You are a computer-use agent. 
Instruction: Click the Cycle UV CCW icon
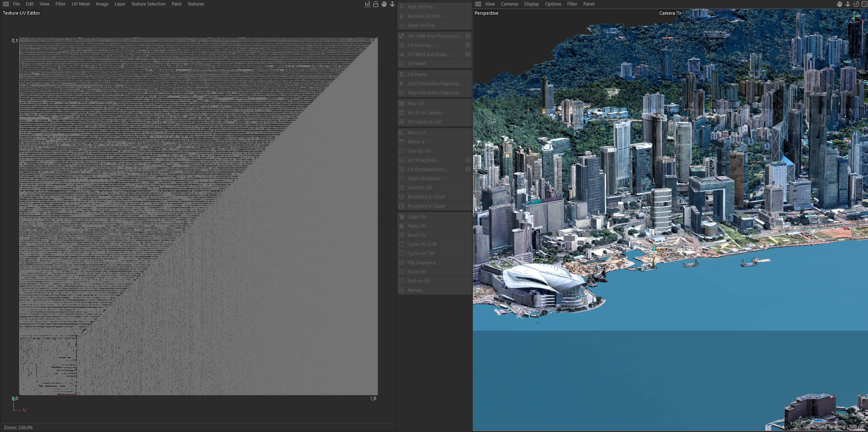pyautogui.click(x=402, y=244)
